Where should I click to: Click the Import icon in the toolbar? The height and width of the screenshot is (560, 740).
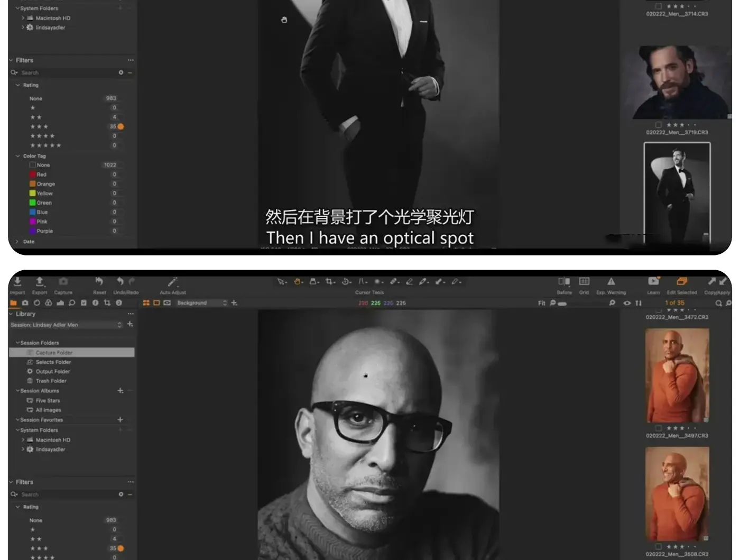point(17,282)
